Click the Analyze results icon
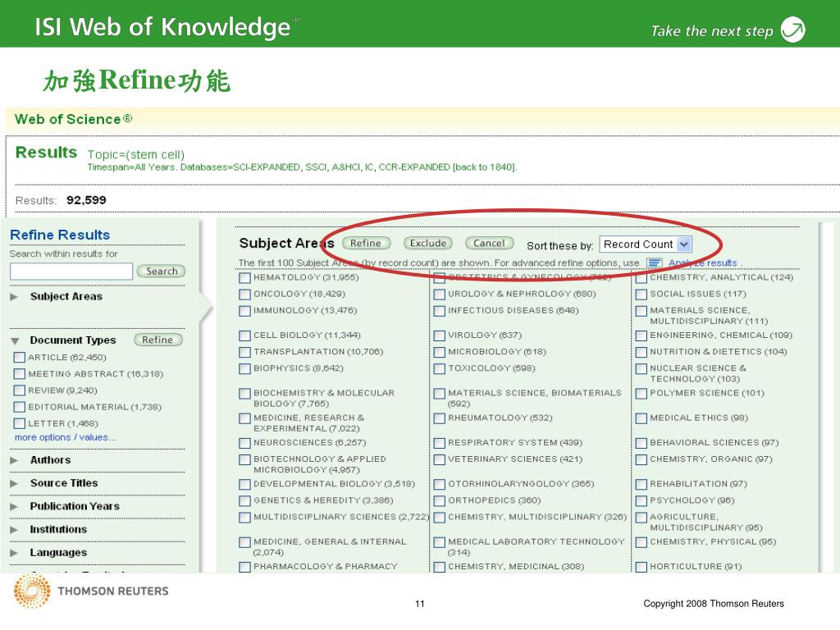This screenshot has height=630, width=840. (x=655, y=262)
